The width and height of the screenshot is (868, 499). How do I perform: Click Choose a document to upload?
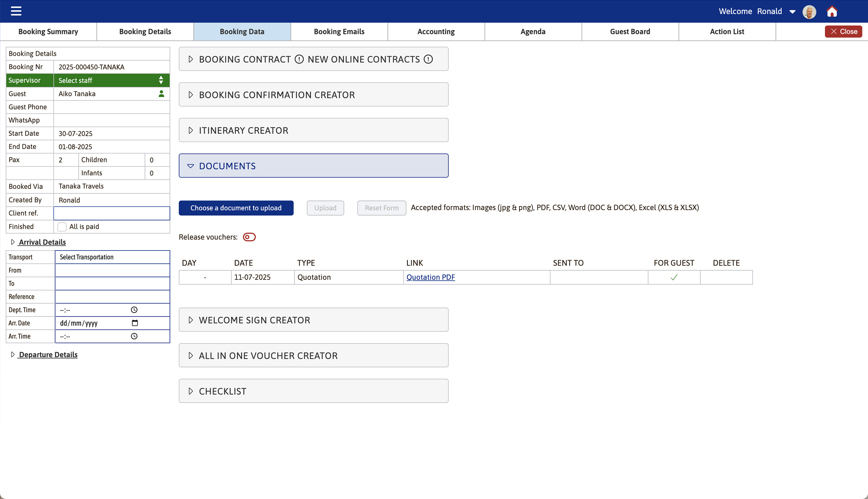(236, 208)
